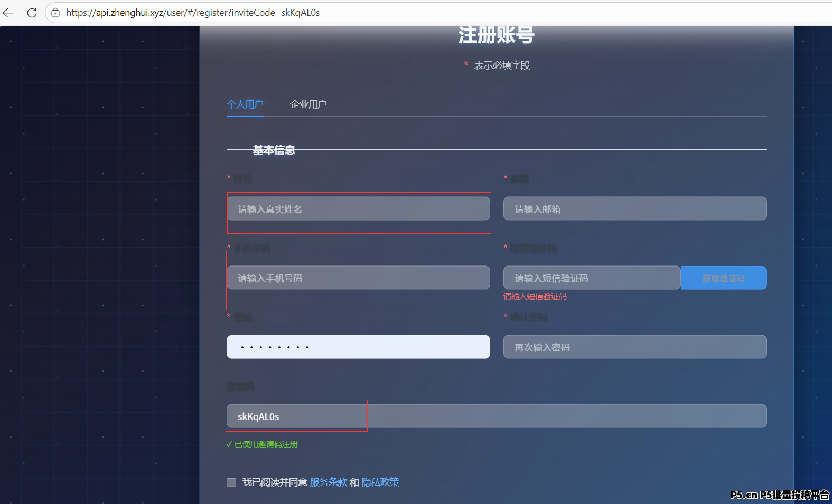Click the 基本信息 section title

tap(274, 150)
